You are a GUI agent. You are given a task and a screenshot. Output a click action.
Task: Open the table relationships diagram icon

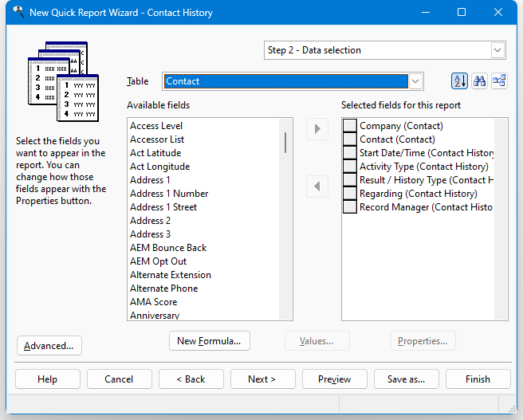click(499, 81)
